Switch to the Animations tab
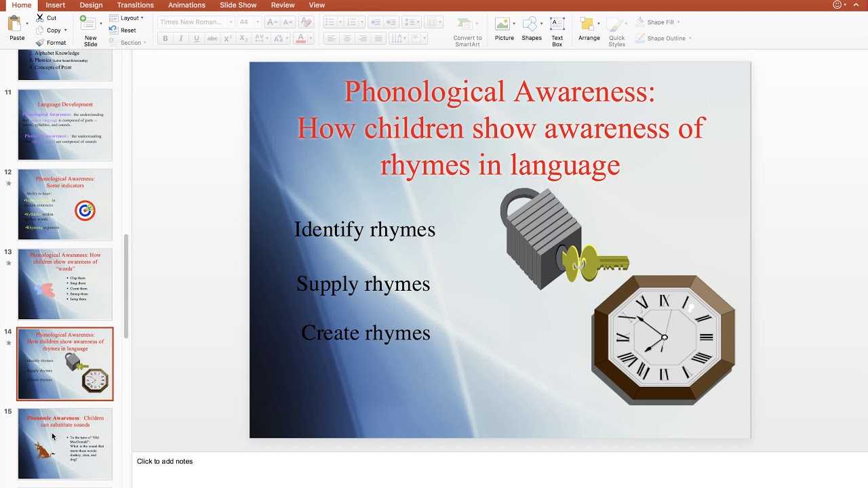 186,5
